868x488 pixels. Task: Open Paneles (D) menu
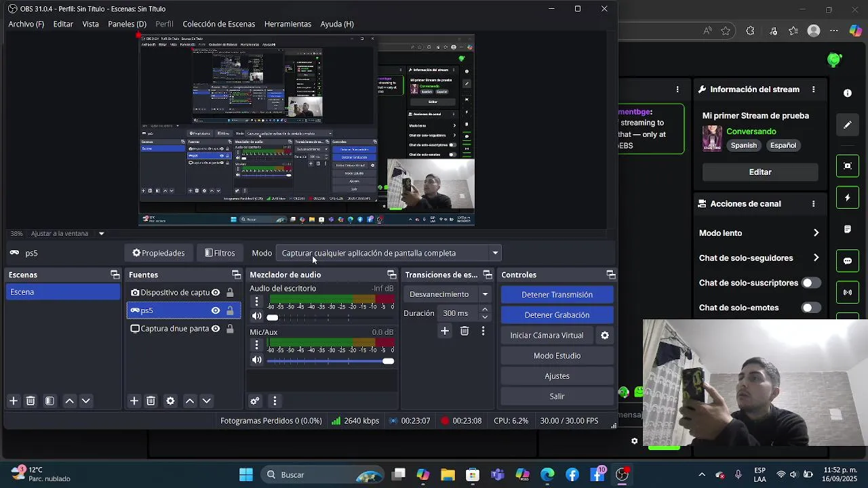[127, 24]
